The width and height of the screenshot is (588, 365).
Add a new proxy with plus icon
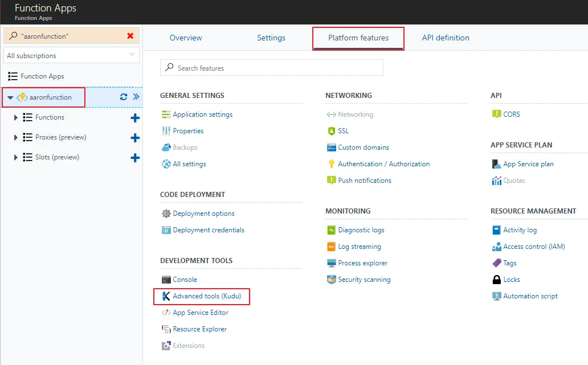(x=135, y=138)
